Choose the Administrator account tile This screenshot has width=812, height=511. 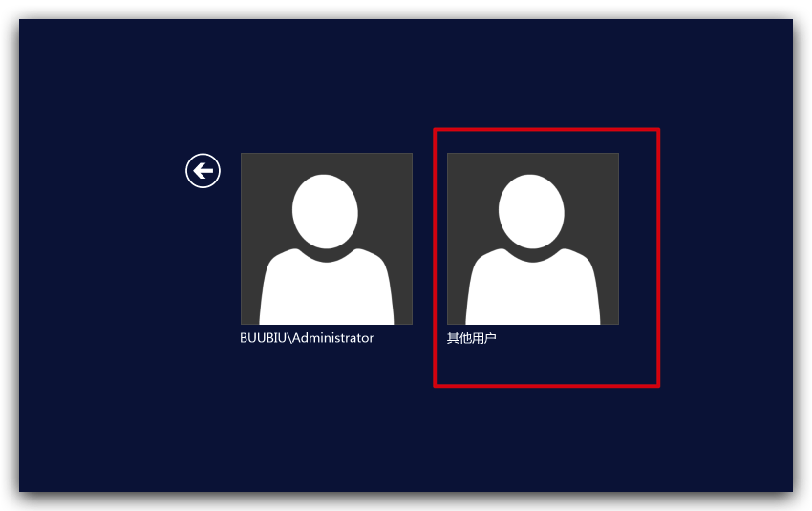pos(327,248)
